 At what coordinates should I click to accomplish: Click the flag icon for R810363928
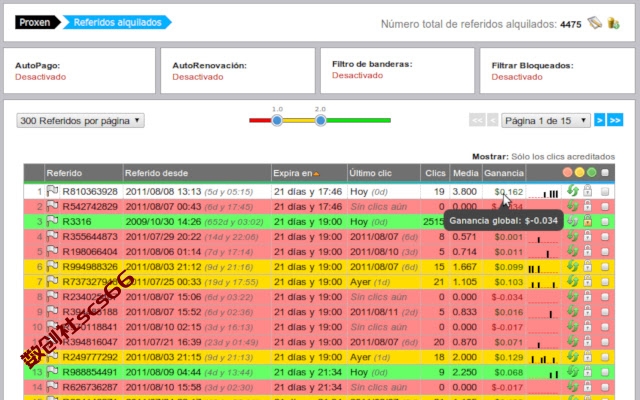pos(52,191)
